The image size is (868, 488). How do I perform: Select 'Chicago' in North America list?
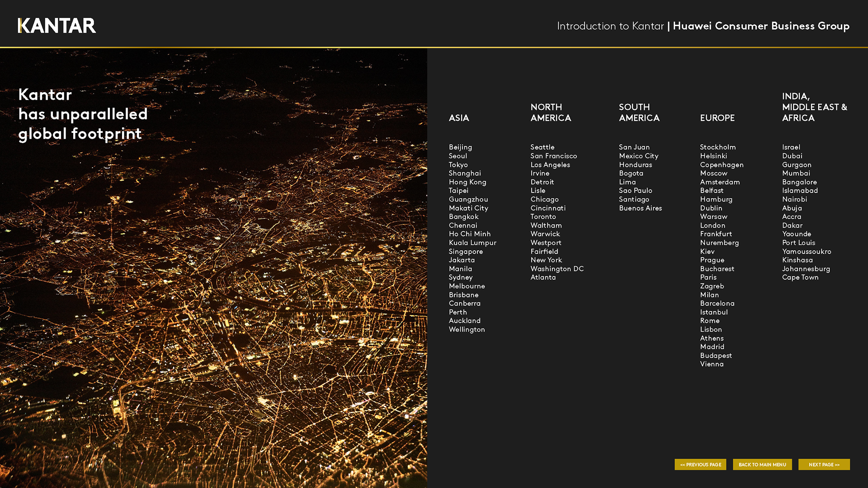pos(545,200)
